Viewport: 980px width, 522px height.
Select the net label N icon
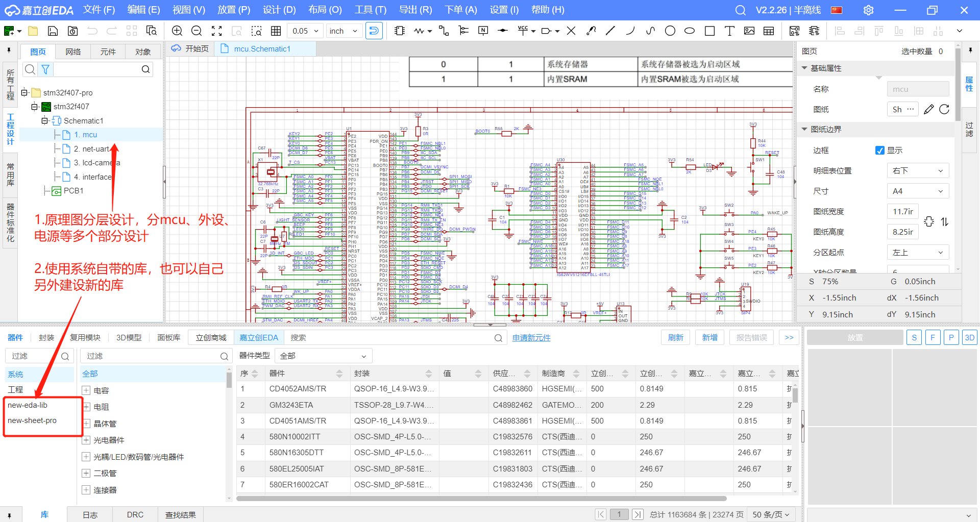(x=483, y=31)
